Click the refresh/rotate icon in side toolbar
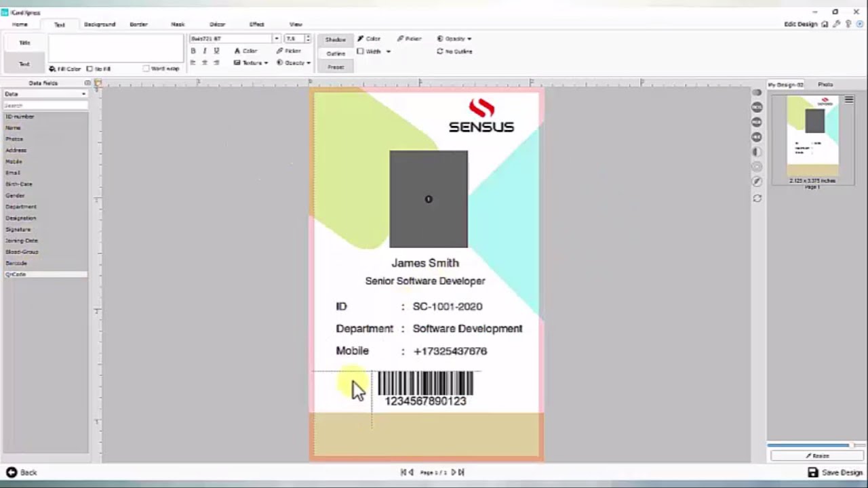The image size is (868, 488). point(757,198)
